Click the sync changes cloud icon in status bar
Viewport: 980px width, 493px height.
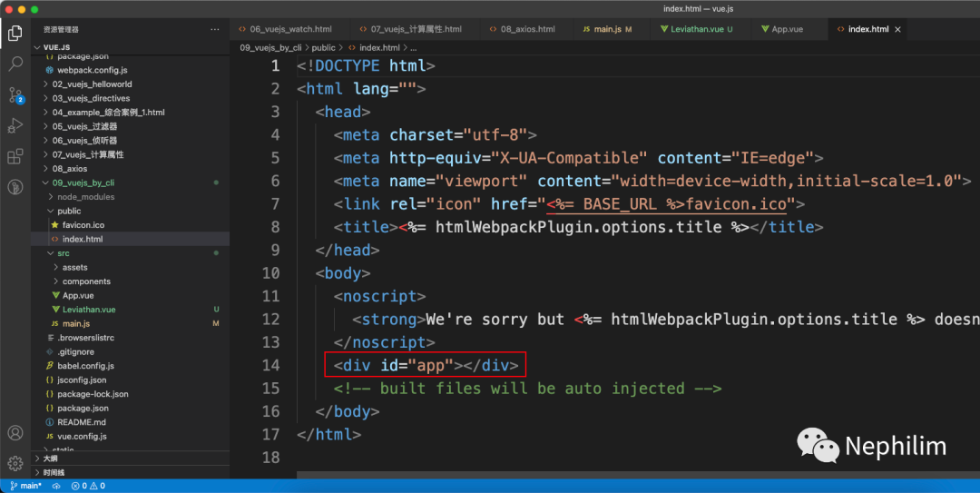pos(55,486)
